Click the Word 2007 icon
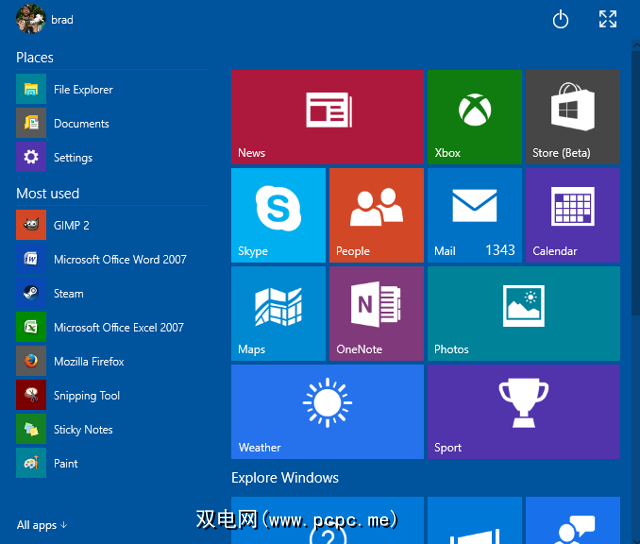The height and width of the screenshot is (544, 640). [31, 259]
